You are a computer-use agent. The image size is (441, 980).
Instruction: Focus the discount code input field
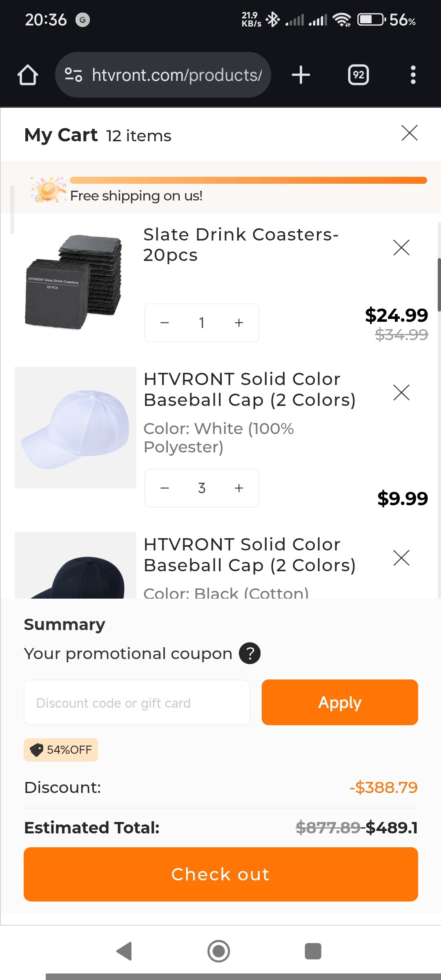pyautogui.click(x=137, y=703)
